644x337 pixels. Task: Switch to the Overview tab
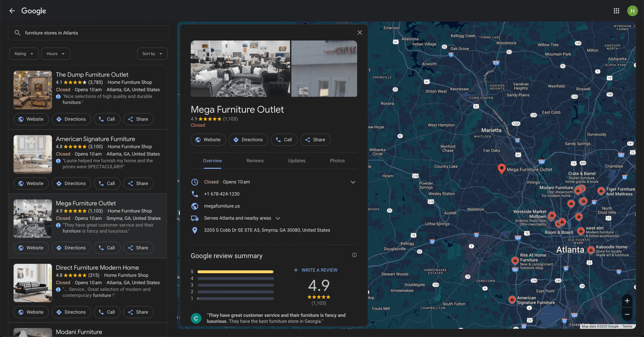click(x=212, y=161)
